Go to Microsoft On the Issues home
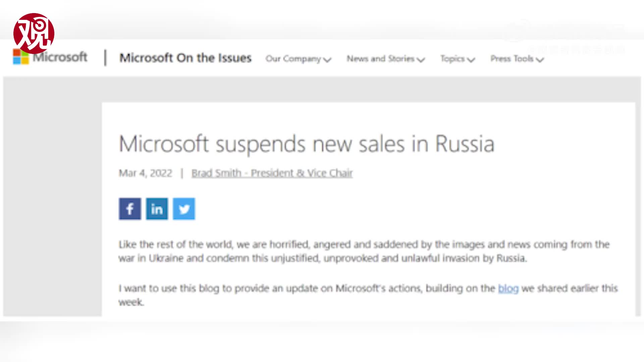Image resolution: width=644 pixels, height=362 pixels. point(185,58)
